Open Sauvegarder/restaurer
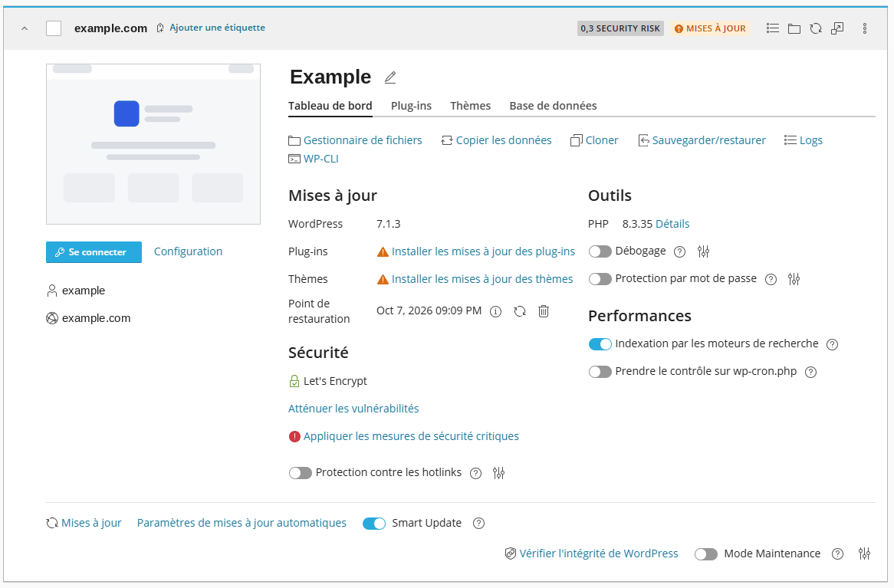894x588 pixels. click(x=702, y=140)
